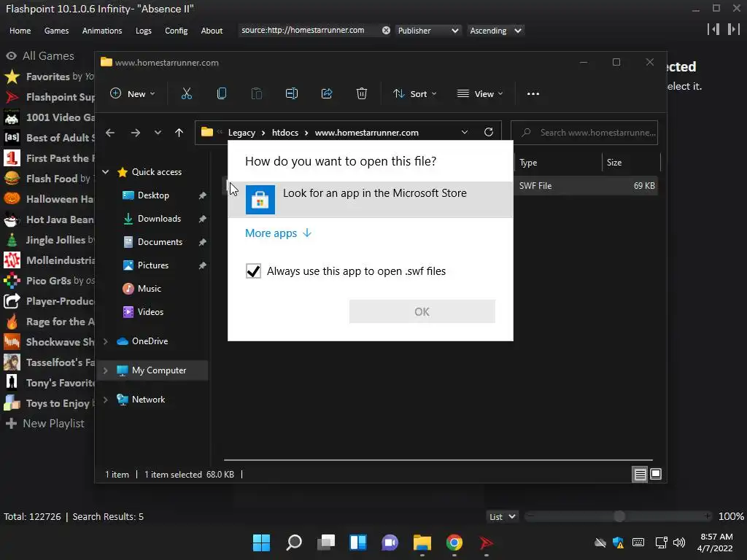Open the Flashpoint Logs tab

pyautogui.click(x=144, y=31)
